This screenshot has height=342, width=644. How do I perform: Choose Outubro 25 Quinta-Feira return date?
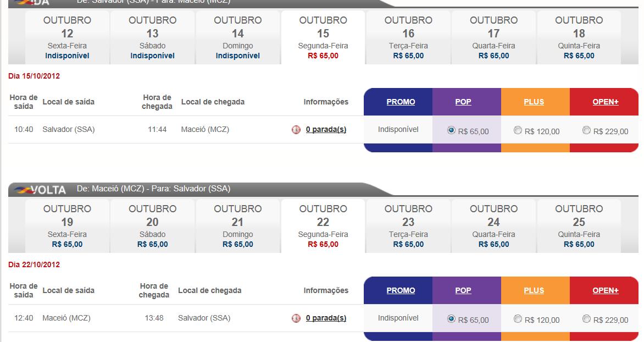[x=579, y=226]
